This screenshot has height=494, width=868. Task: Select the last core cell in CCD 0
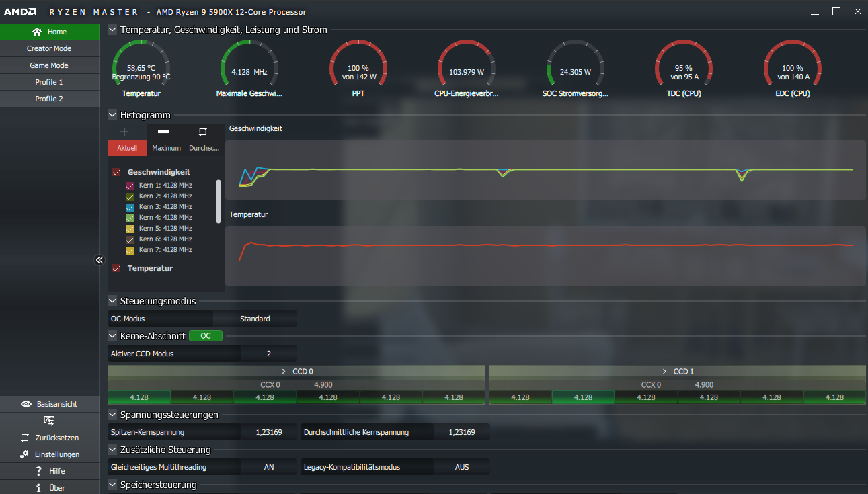coord(453,397)
